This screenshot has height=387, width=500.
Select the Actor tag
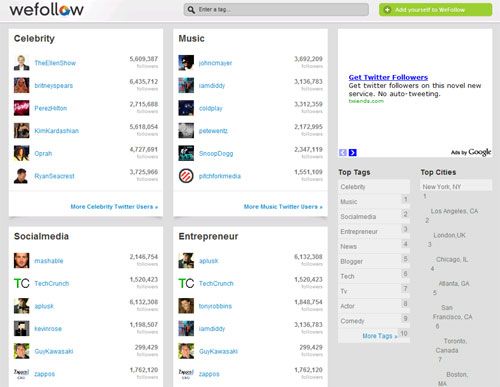374,306
